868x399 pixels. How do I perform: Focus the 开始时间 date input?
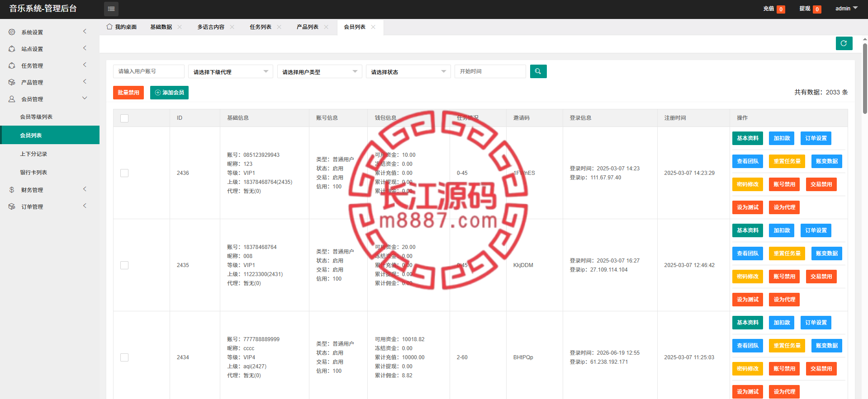[490, 71]
